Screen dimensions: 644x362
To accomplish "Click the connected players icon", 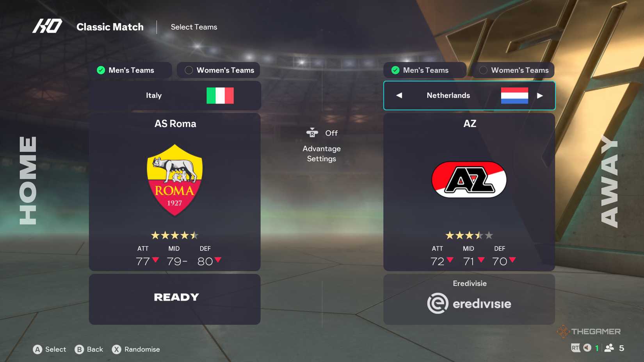I will 609,348.
